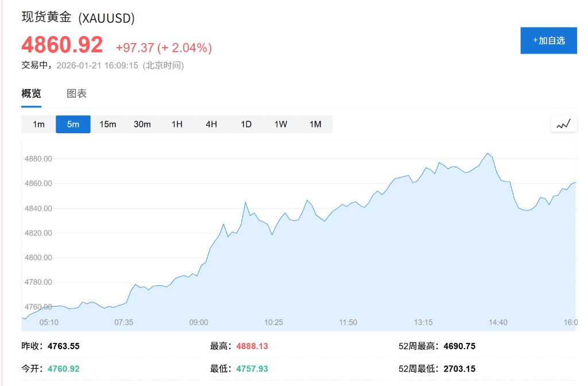Switch chart to 30m interval
The height and width of the screenshot is (386, 588).
pos(142,124)
